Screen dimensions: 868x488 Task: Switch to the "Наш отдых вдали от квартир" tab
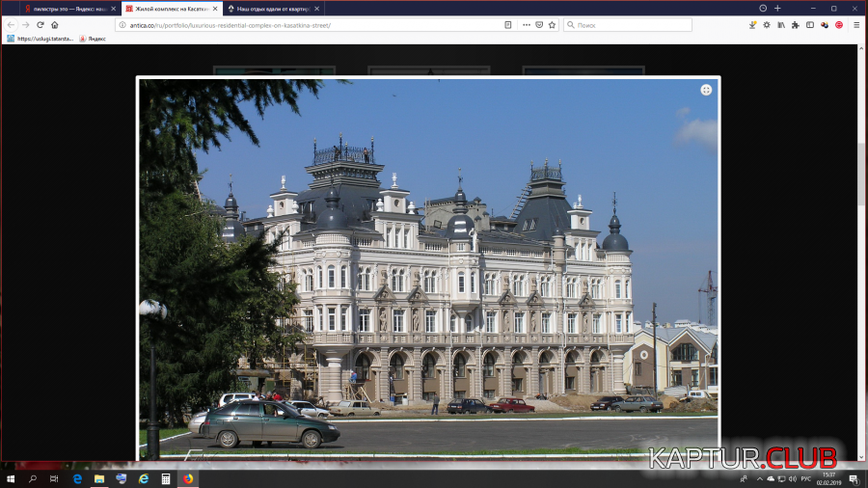click(x=274, y=9)
